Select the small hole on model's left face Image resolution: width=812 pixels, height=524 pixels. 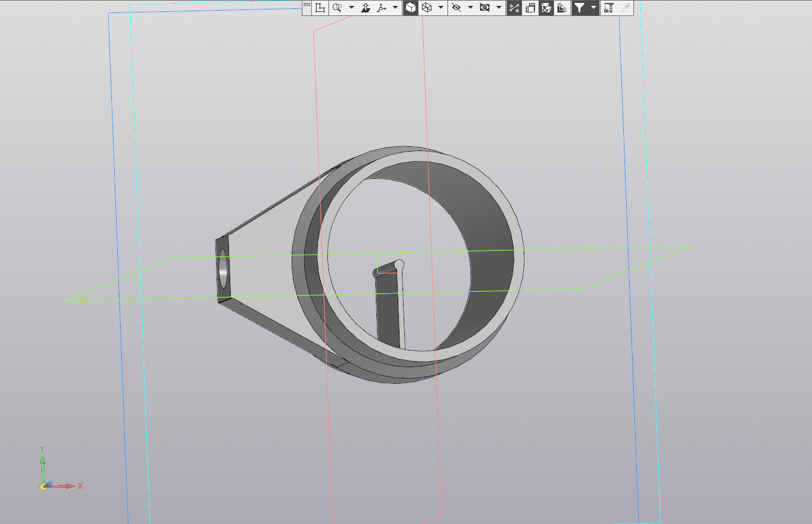223,269
